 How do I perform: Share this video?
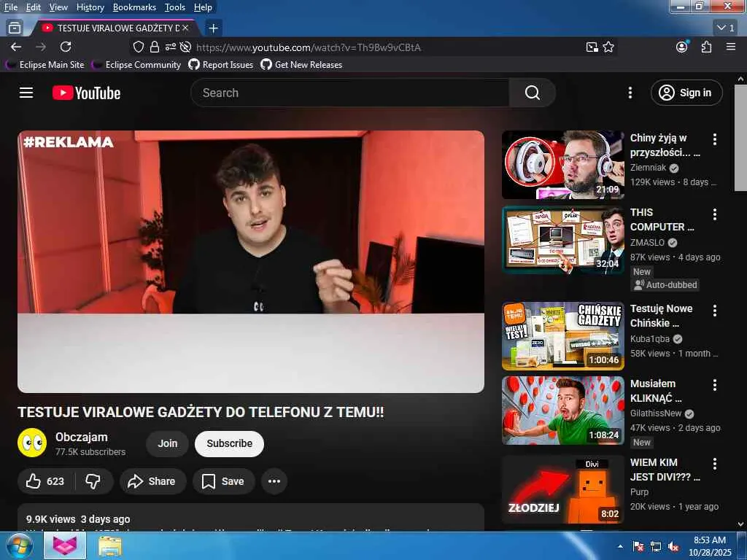coord(152,481)
